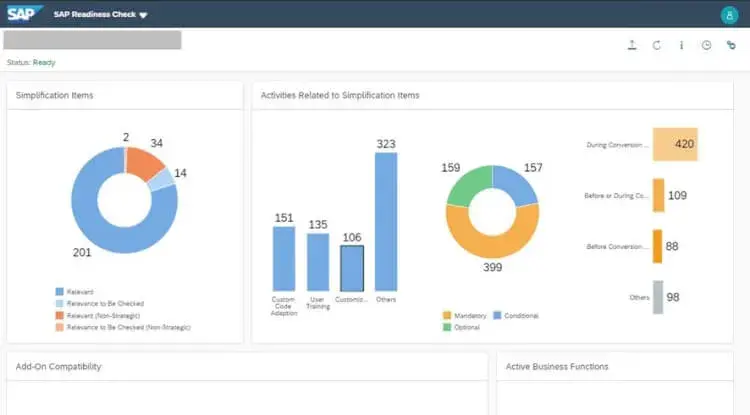
Task: Open the Simplification Items tile header
Action: [53, 95]
